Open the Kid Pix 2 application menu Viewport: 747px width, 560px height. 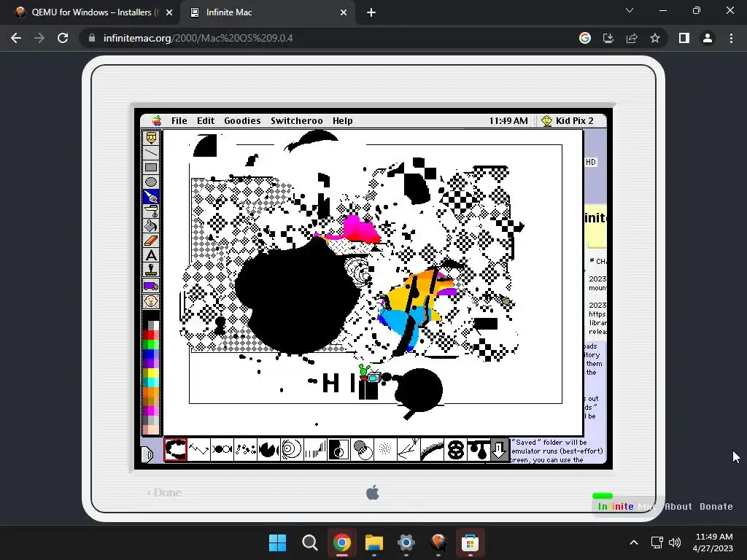click(x=568, y=121)
